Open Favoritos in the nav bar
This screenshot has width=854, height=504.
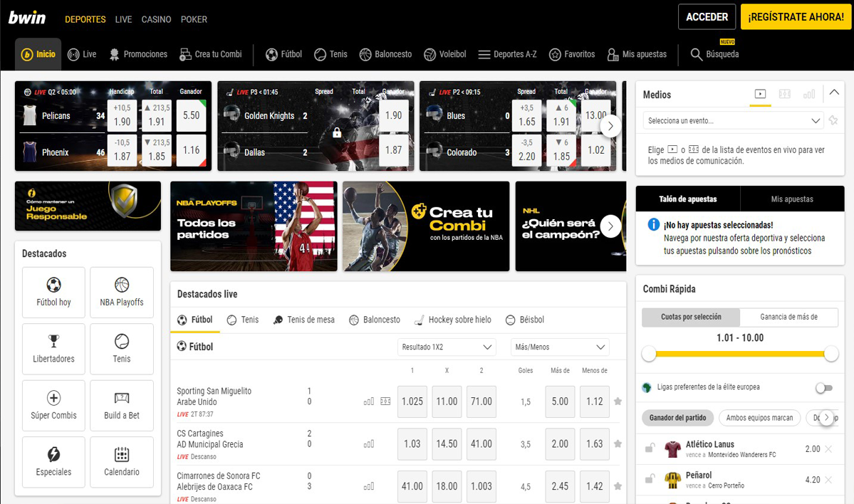coord(572,54)
